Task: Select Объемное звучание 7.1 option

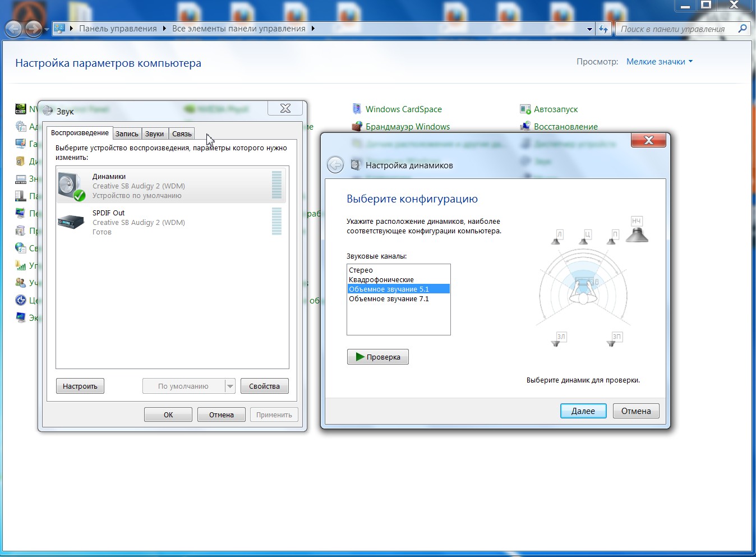Action: click(398, 298)
